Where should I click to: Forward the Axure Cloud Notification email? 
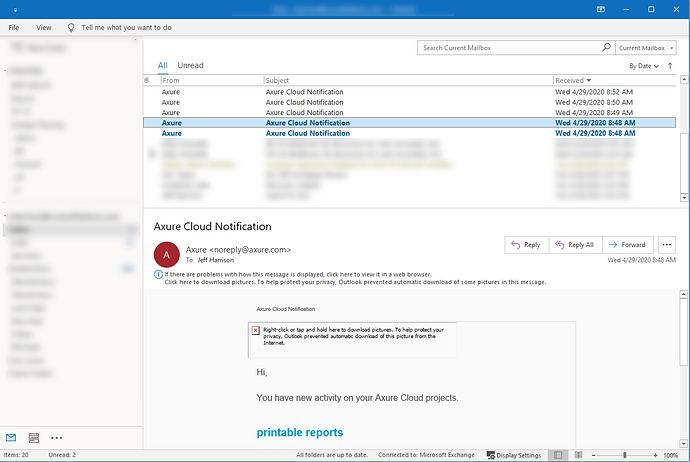click(628, 244)
